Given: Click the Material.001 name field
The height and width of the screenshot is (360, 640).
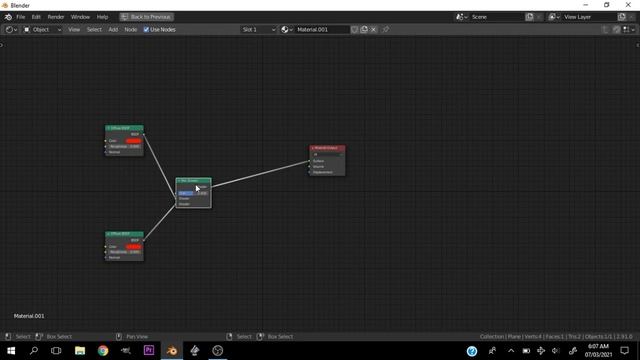Looking at the screenshot, I should point(322,30).
